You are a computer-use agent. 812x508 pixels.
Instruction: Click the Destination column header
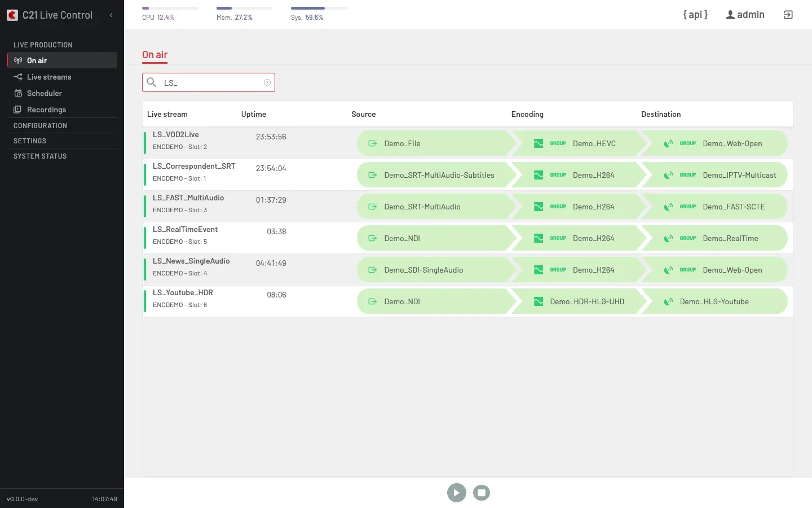tap(661, 114)
